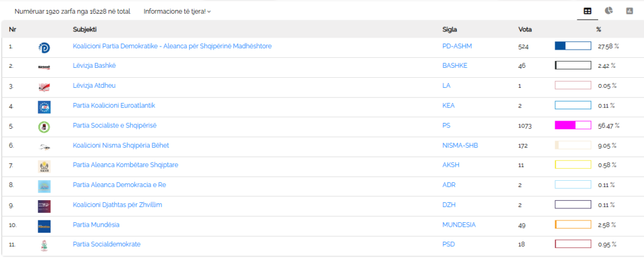Screen dimensions: 644x258
Task: Switch to table view icon
Action: (587, 11)
